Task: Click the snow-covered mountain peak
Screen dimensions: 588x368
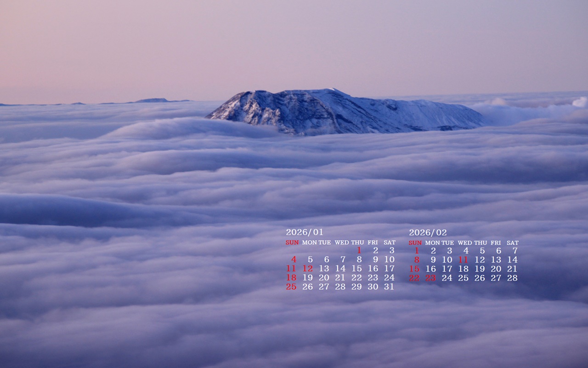Action: click(x=322, y=108)
